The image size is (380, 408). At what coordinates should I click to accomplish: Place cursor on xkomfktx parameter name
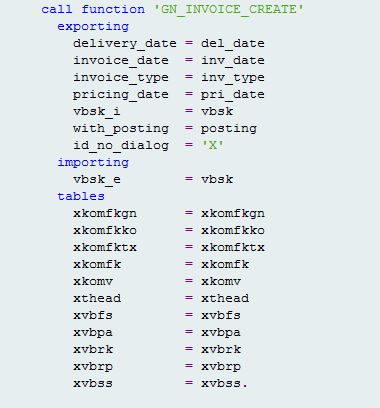tap(105, 247)
